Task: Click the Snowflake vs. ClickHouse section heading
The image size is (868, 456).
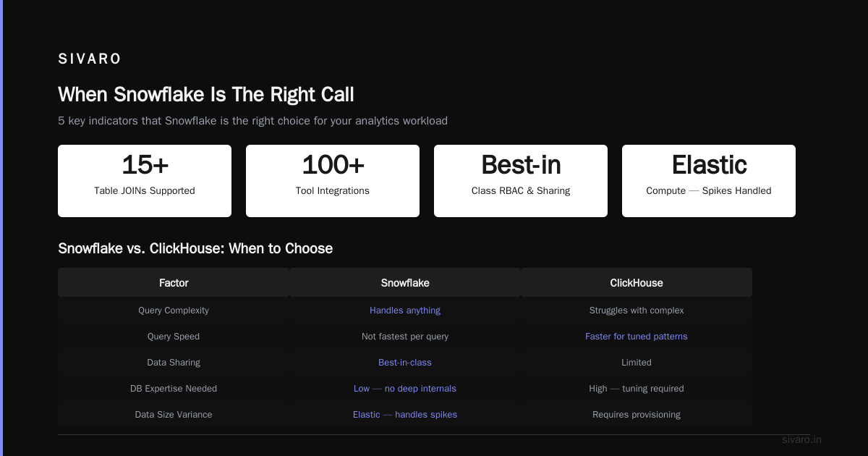Action: click(x=195, y=248)
